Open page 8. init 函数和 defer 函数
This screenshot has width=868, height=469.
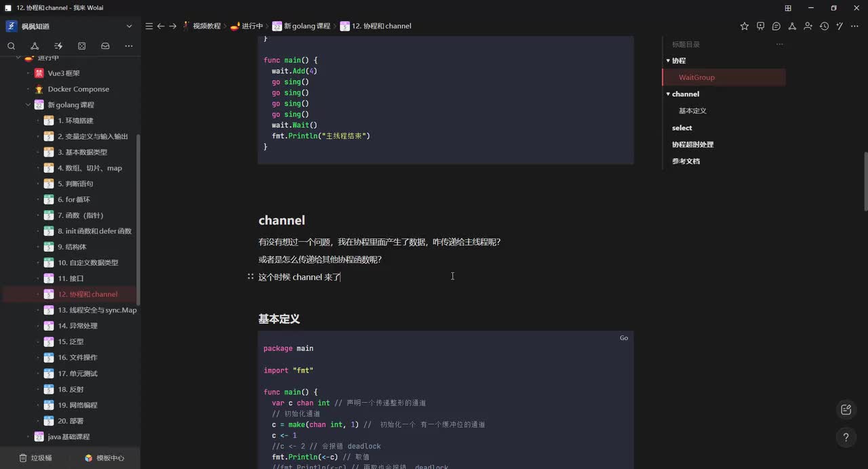point(94,231)
